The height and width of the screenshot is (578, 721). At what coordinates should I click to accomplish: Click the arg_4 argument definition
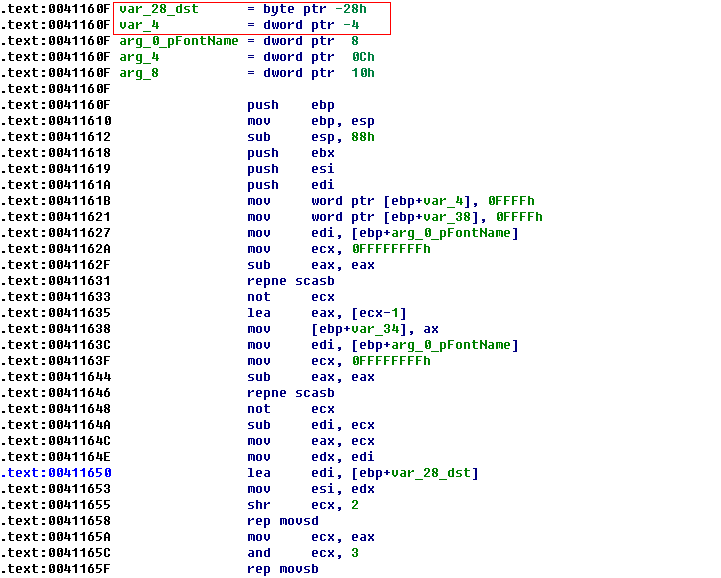click(247, 57)
